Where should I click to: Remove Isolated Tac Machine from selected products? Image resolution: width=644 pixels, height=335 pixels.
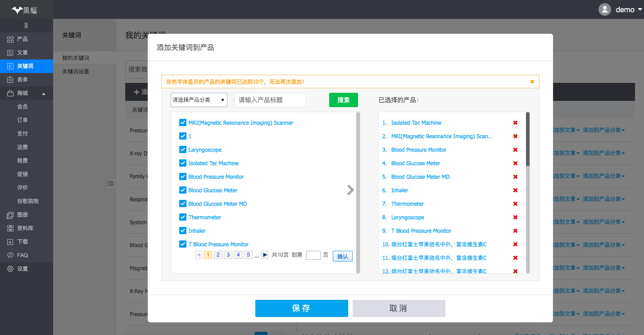(515, 123)
